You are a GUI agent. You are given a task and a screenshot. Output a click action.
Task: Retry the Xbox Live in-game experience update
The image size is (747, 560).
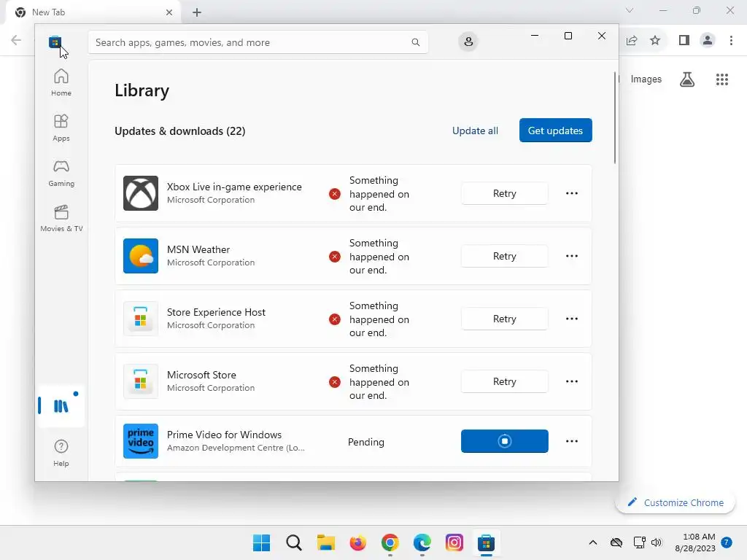coord(505,193)
